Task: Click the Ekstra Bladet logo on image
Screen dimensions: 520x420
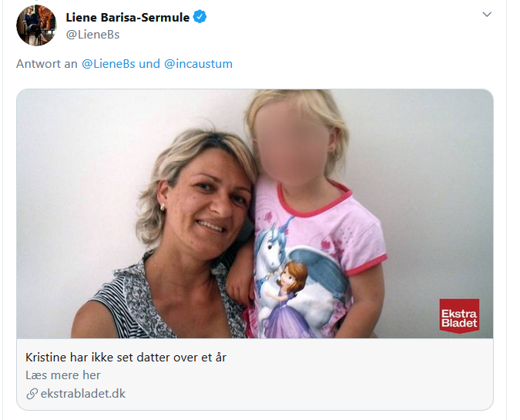Action: pyautogui.click(x=459, y=316)
